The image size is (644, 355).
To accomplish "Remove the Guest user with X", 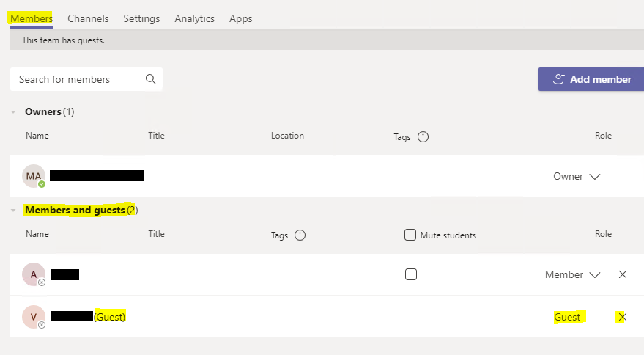I will click(623, 317).
